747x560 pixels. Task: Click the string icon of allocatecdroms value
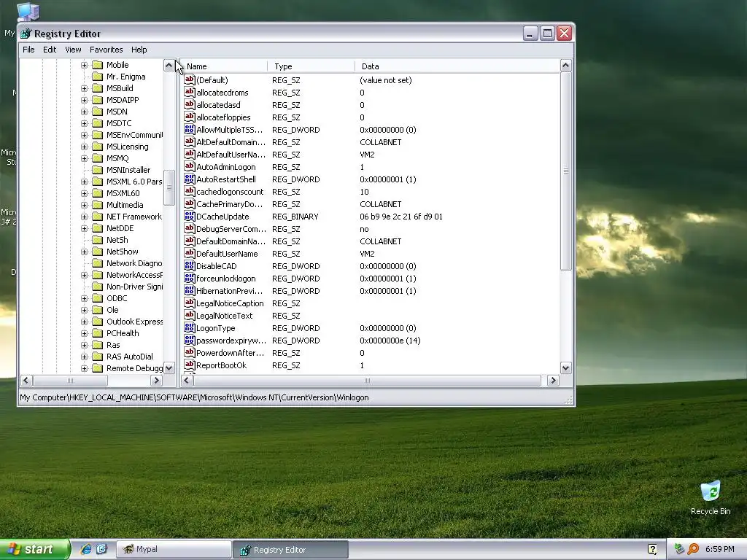coord(190,92)
